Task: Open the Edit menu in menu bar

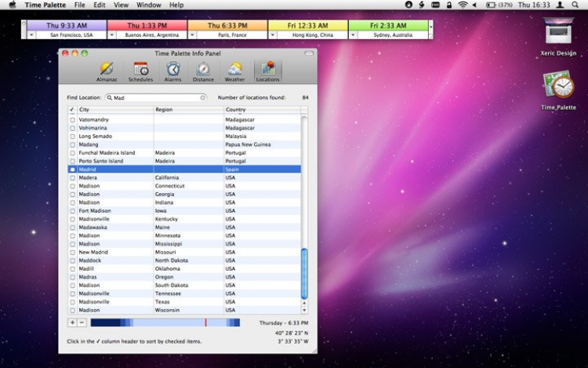Action: click(x=100, y=5)
